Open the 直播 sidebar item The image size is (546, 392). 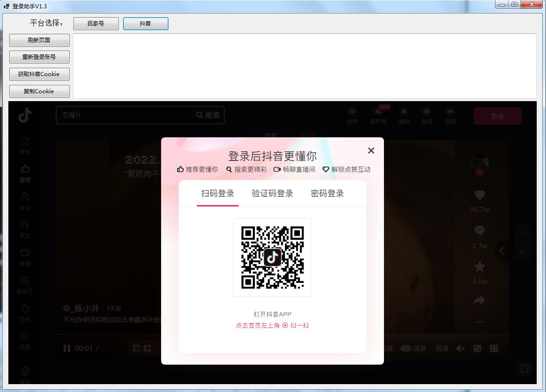pyautogui.click(x=25, y=257)
